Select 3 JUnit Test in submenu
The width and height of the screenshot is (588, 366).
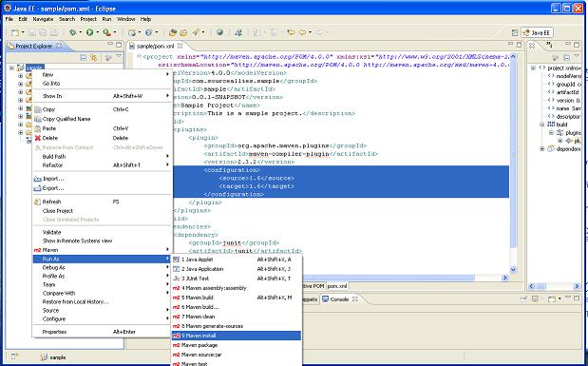[237, 279]
